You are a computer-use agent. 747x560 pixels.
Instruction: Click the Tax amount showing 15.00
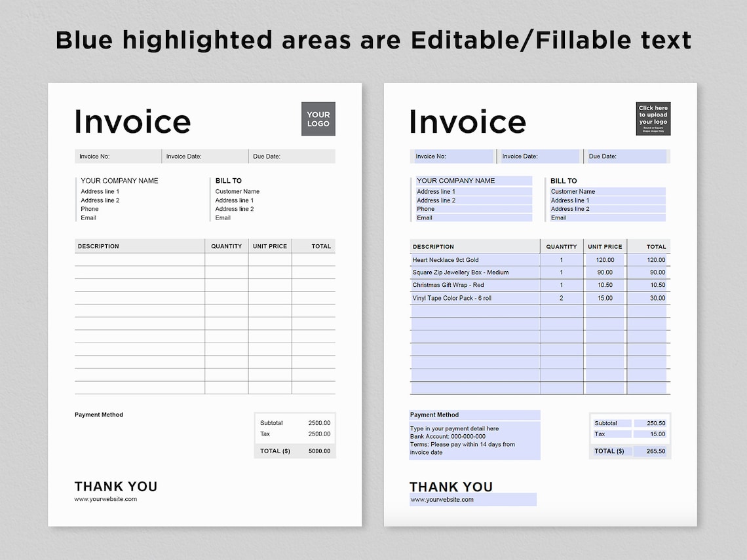(x=651, y=434)
